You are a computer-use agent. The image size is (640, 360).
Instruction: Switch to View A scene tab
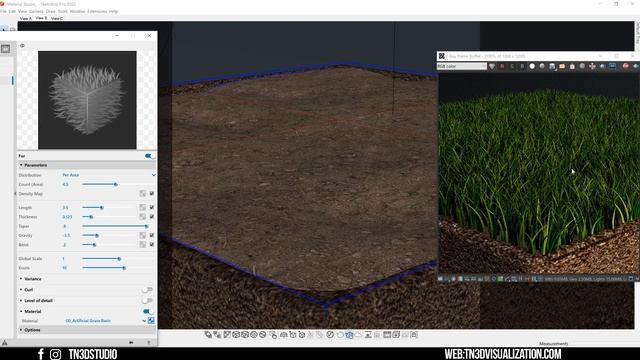26,18
